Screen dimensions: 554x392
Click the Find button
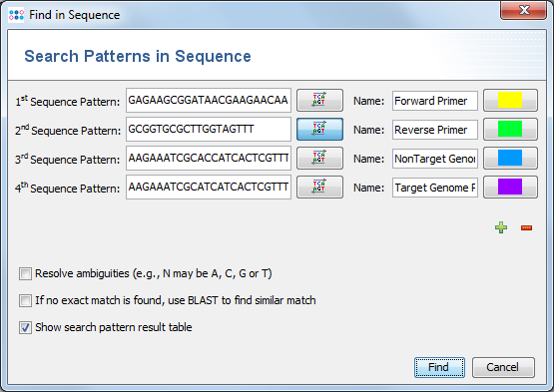439,367
